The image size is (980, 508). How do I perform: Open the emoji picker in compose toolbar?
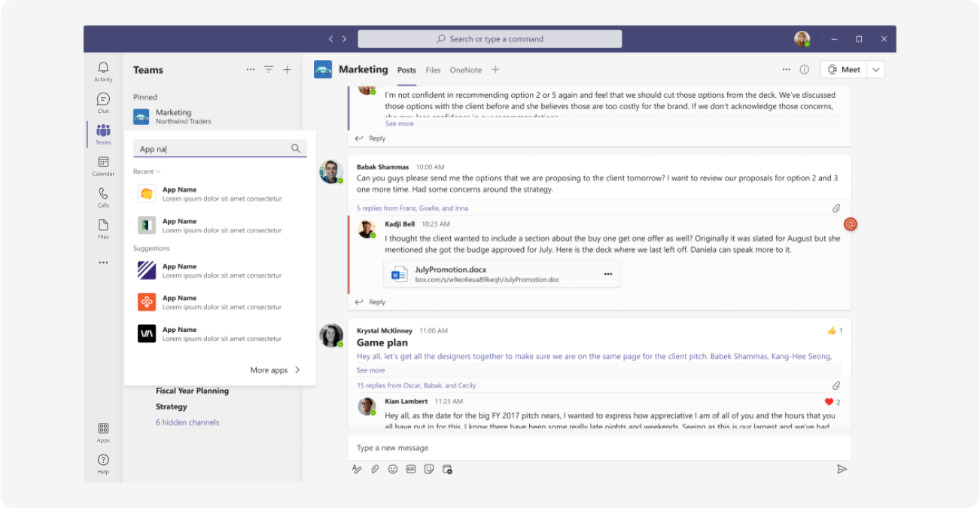[393, 469]
